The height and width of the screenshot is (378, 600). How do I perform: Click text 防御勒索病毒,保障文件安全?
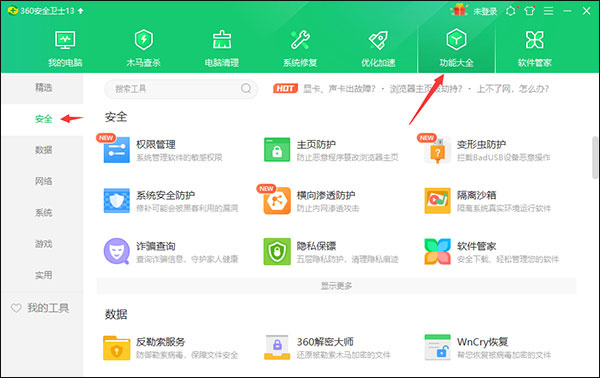pos(187,355)
